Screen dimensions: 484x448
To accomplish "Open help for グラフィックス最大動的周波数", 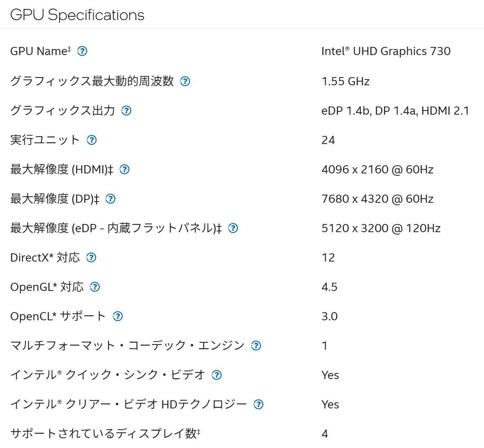I will (x=185, y=81).
